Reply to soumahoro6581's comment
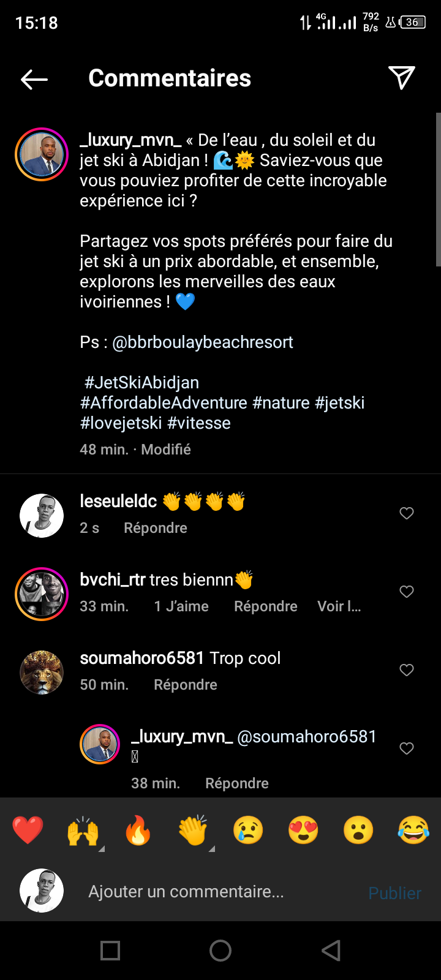 click(x=185, y=685)
